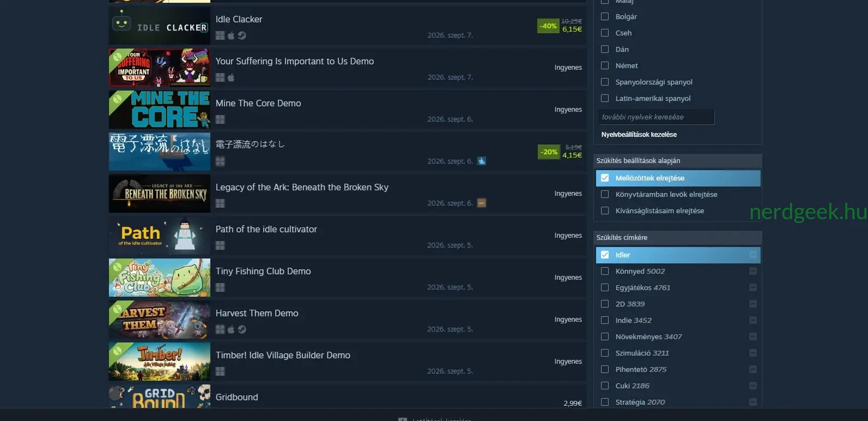Tick the Spanyolországi spanyol checkbox
Image resolution: width=868 pixels, height=421 pixels.
point(605,82)
